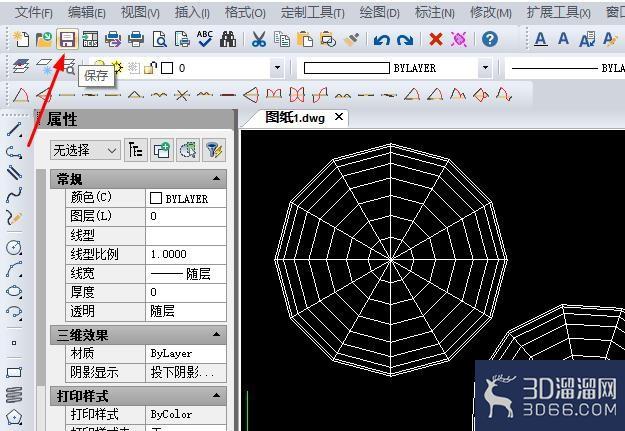
Task: Open Find with the binoculars icon
Action: pyautogui.click(x=228, y=39)
